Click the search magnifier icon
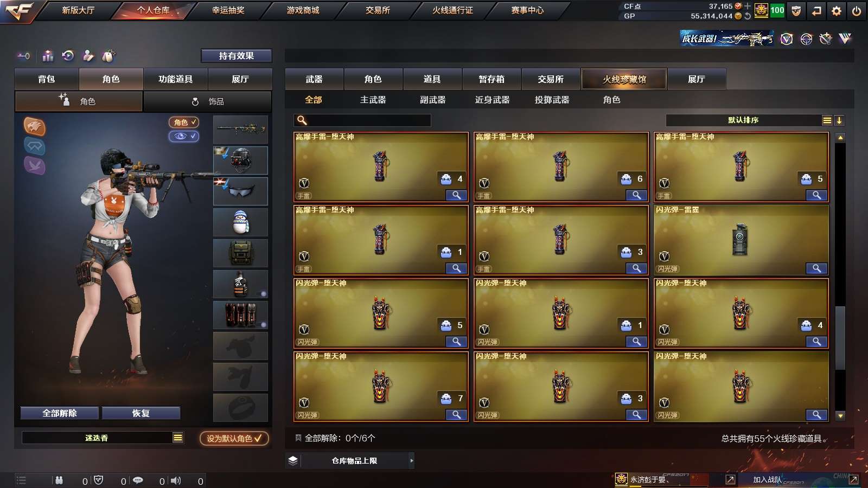Image resolution: width=868 pixels, height=488 pixels. click(302, 120)
